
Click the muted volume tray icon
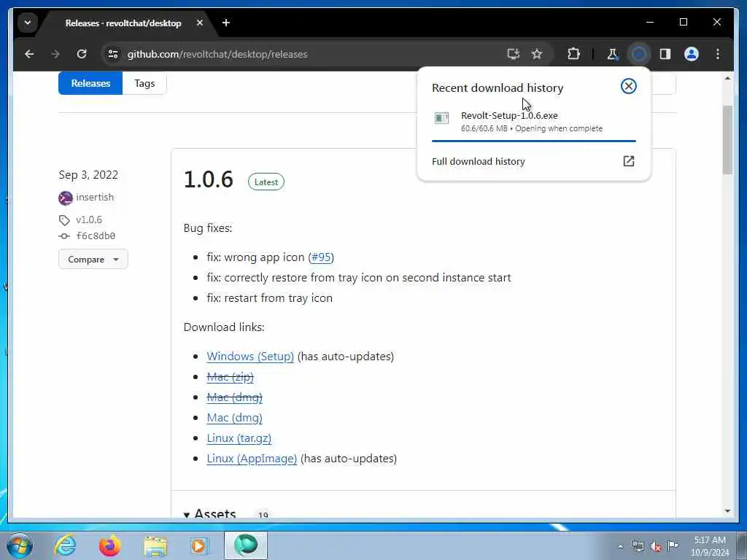(656, 547)
